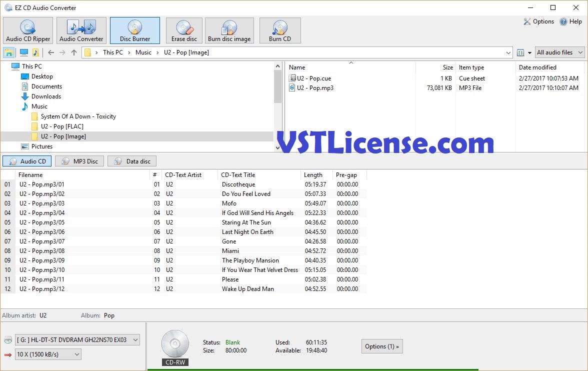The width and height of the screenshot is (588, 371).
Task: Open the Help menu
Action: 571,21
